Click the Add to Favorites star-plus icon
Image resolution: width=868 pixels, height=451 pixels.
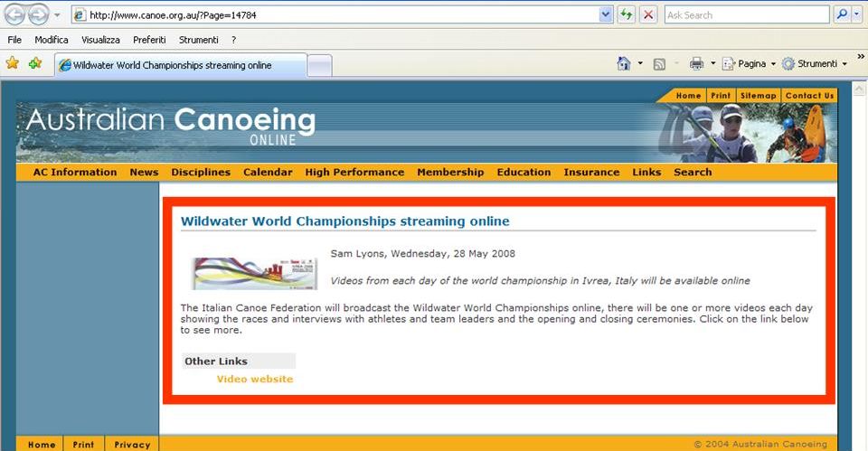tap(35, 63)
